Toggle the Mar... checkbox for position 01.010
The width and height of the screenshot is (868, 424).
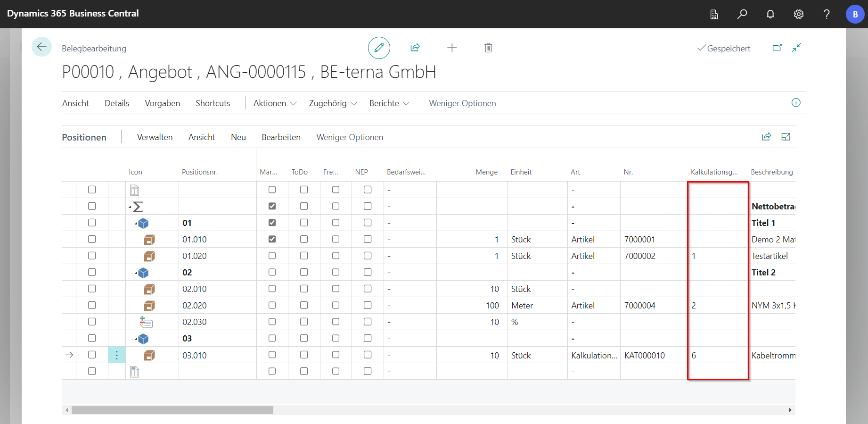tap(272, 239)
